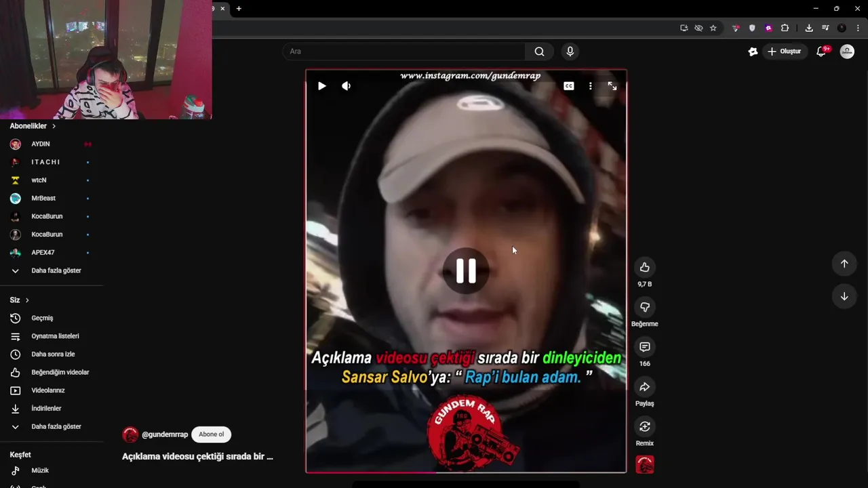Click the play icon in the Shorts player
Image resolution: width=868 pixels, height=488 pixels.
tap(322, 86)
